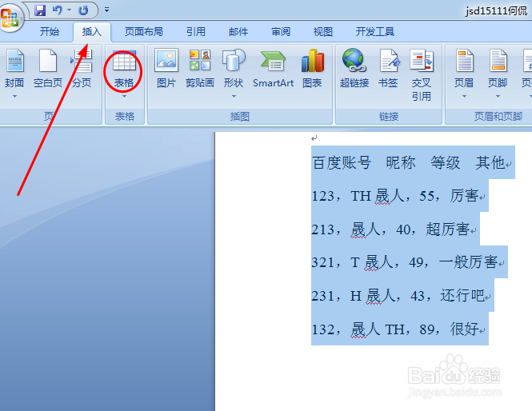Screen dimensions: 532x411
Task: Insert a blank page with 空白页
Action: 48,69
